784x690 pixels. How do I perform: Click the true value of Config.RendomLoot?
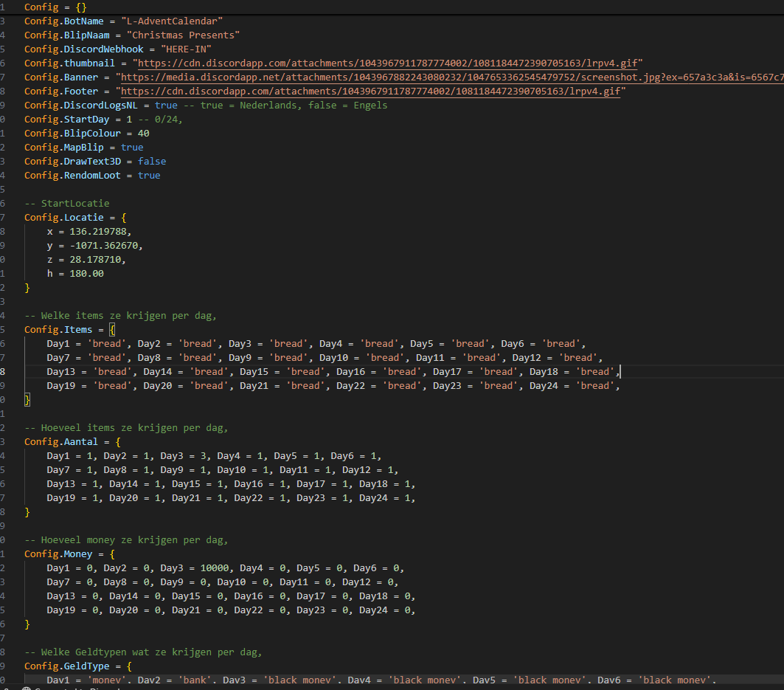(149, 175)
